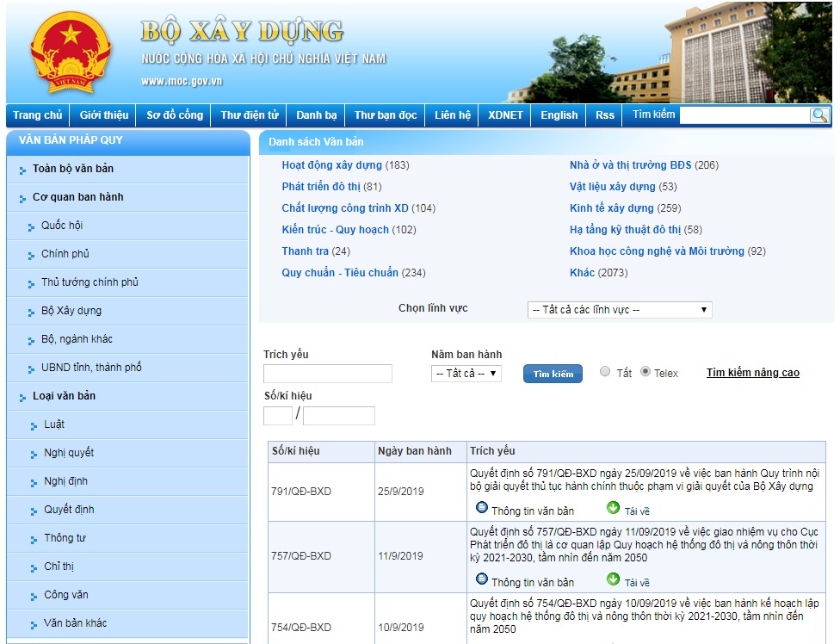The image size is (840, 644).
Task: Click green download icon for 757/QĐ-BXD
Action: point(613,580)
